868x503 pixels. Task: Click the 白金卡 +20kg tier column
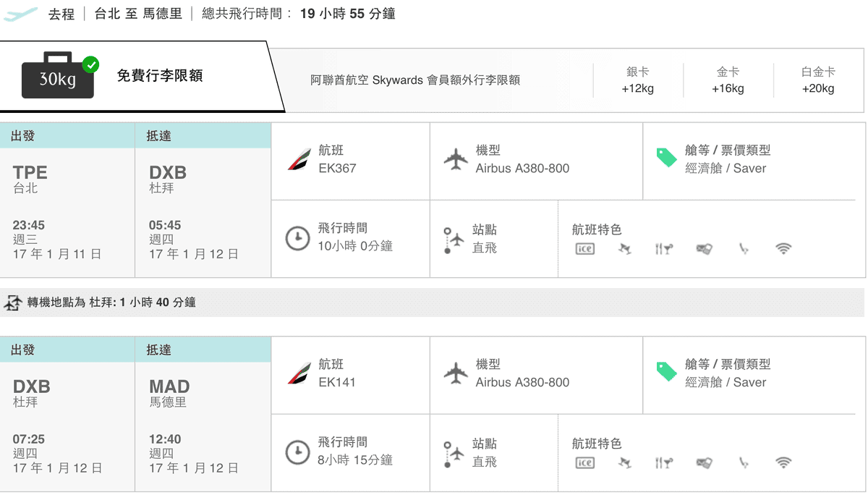[x=819, y=78]
